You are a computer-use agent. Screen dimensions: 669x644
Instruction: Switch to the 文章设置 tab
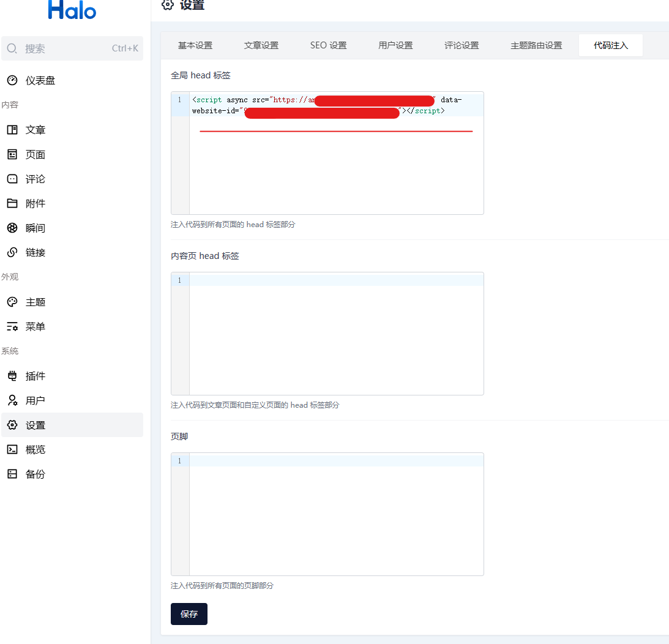click(261, 45)
